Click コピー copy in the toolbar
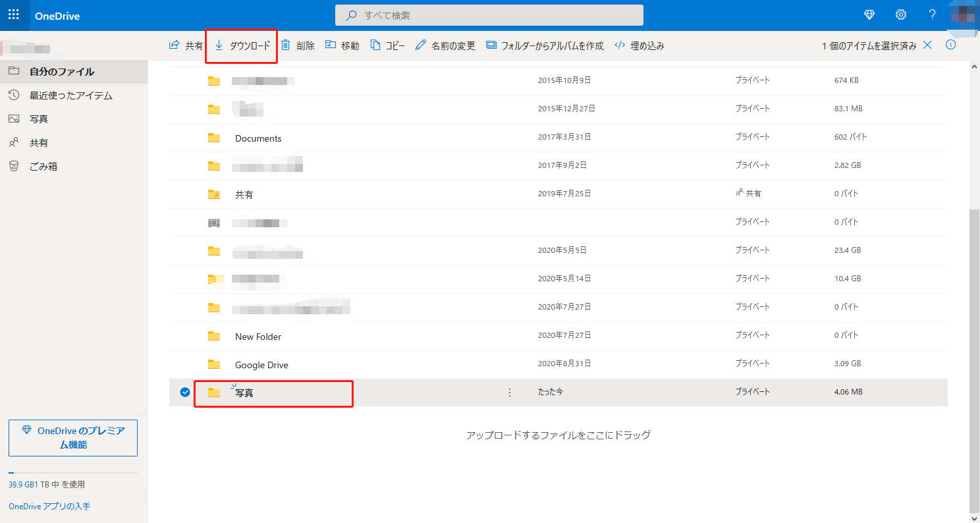 388,45
